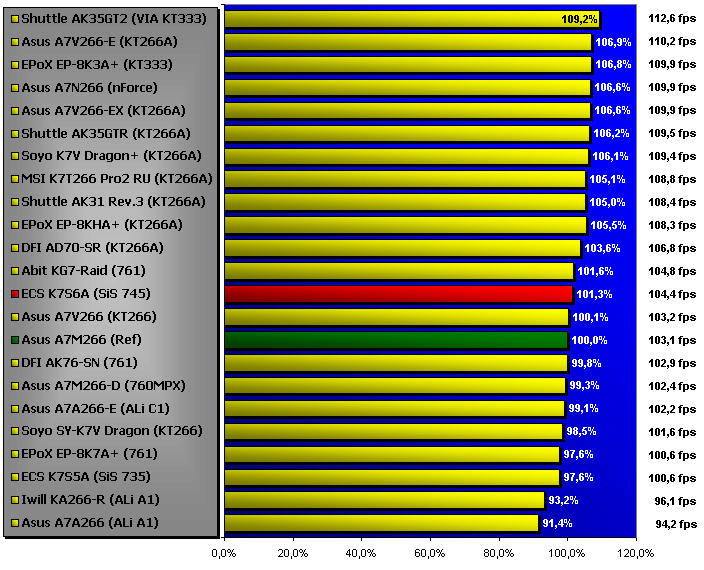Select Asus A7M266-D (760MPX) label
The height and width of the screenshot is (570, 704).
[x=103, y=385]
